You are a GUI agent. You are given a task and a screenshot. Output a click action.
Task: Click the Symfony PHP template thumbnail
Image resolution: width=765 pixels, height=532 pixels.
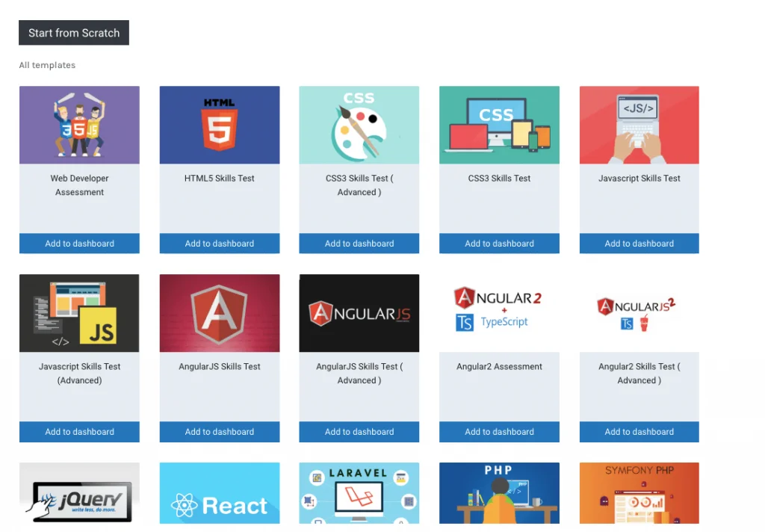click(x=639, y=493)
